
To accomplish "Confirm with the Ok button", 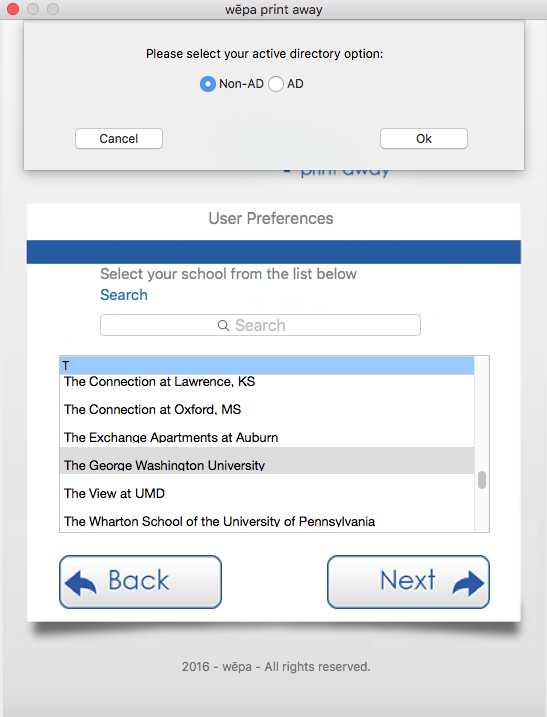I will (x=424, y=139).
